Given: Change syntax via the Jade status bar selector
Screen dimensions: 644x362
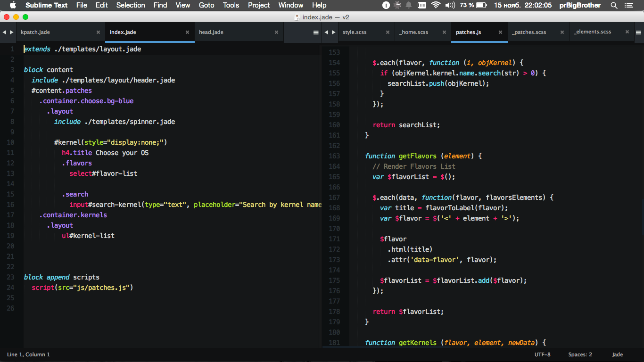Looking at the screenshot, I should coord(617,354).
